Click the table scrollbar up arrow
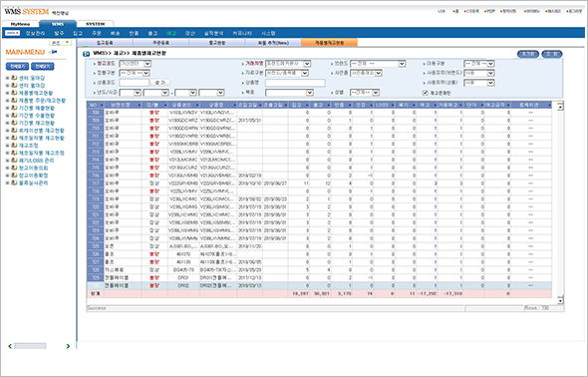Image resolution: width=588 pixels, height=377 pixels. click(x=560, y=107)
